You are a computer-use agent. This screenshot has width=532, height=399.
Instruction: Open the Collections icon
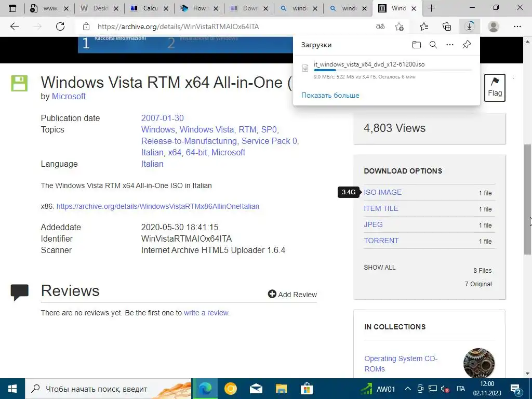coord(447,26)
